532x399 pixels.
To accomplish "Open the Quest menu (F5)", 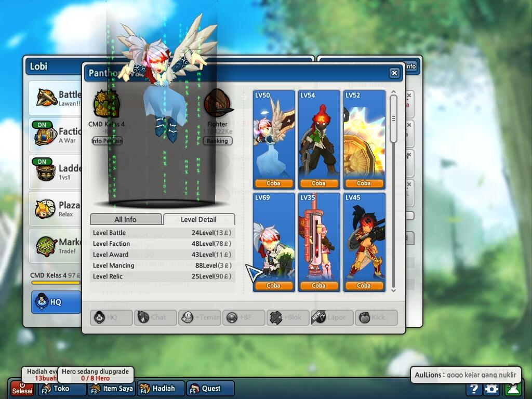I will (210, 389).
